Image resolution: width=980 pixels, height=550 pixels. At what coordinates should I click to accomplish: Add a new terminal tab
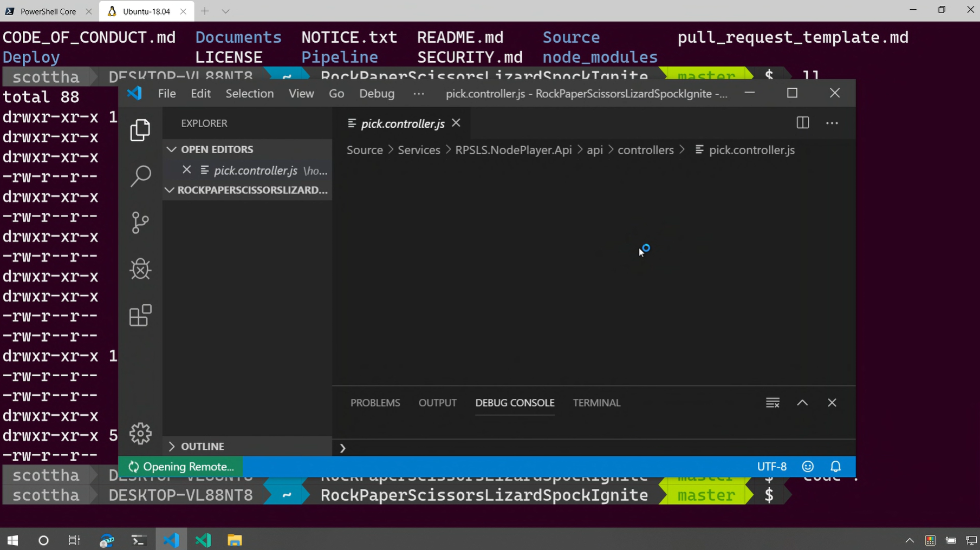click(205, 11)
